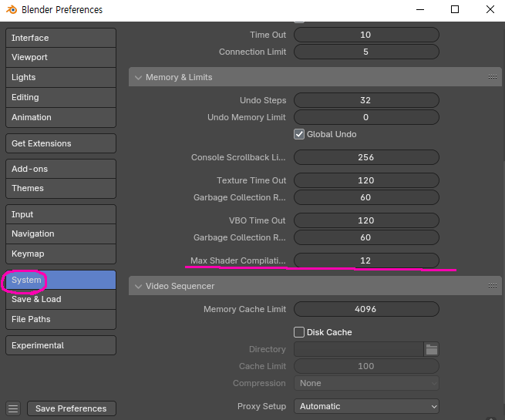505x420 pixels.
Task: Click the Blender logo in the title bar
Action: pyautogui.click(x=12, y=10)
